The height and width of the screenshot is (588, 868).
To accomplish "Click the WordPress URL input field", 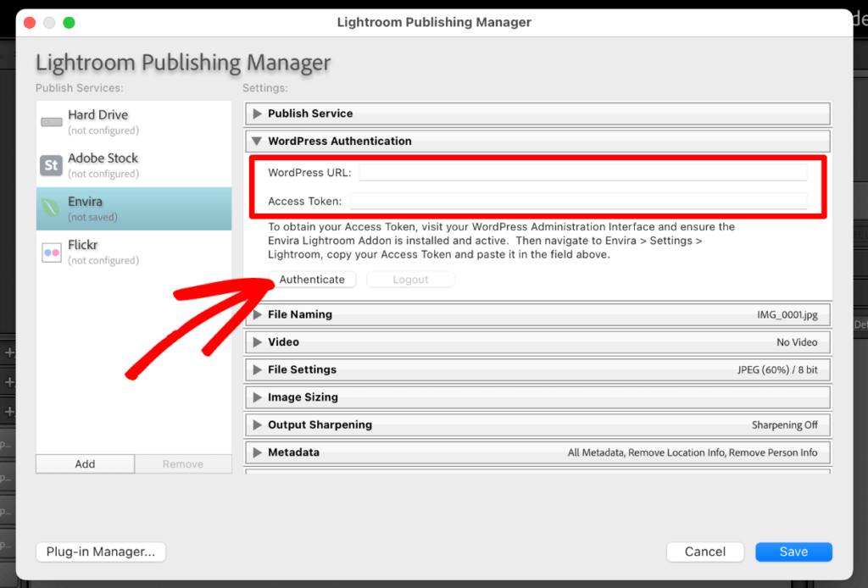I will pyautogui.click(x=583, y=173).
